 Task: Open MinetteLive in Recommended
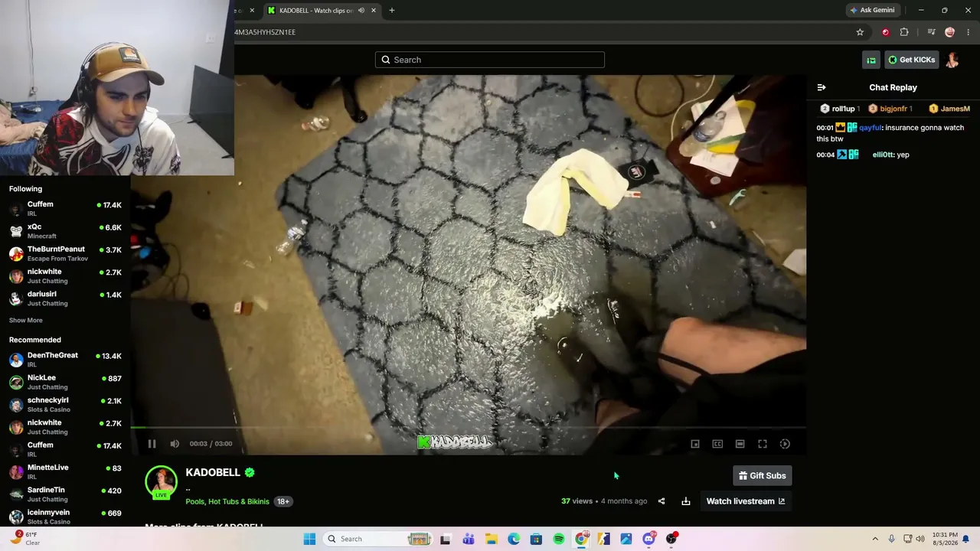(x=65, y=471)
